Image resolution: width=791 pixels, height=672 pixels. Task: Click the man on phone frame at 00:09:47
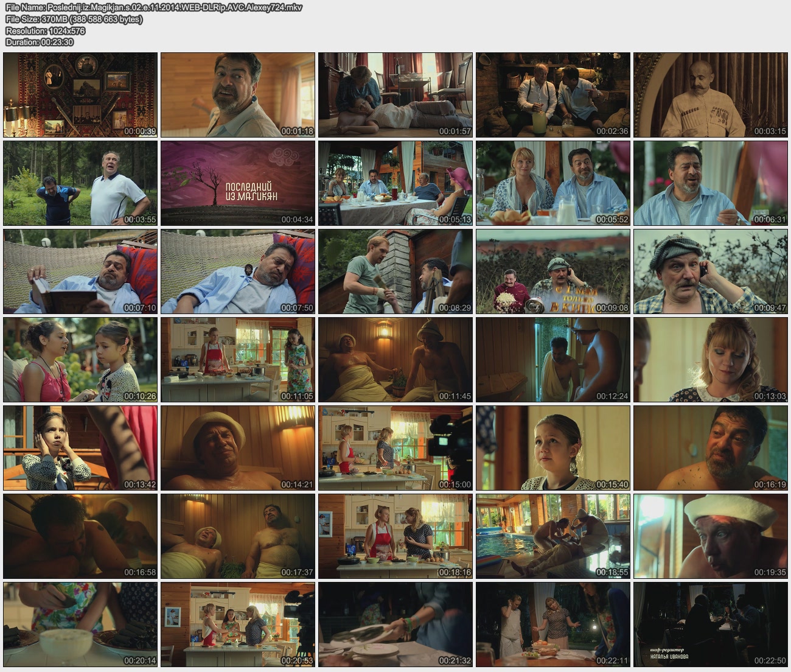(x=710, y=271)
